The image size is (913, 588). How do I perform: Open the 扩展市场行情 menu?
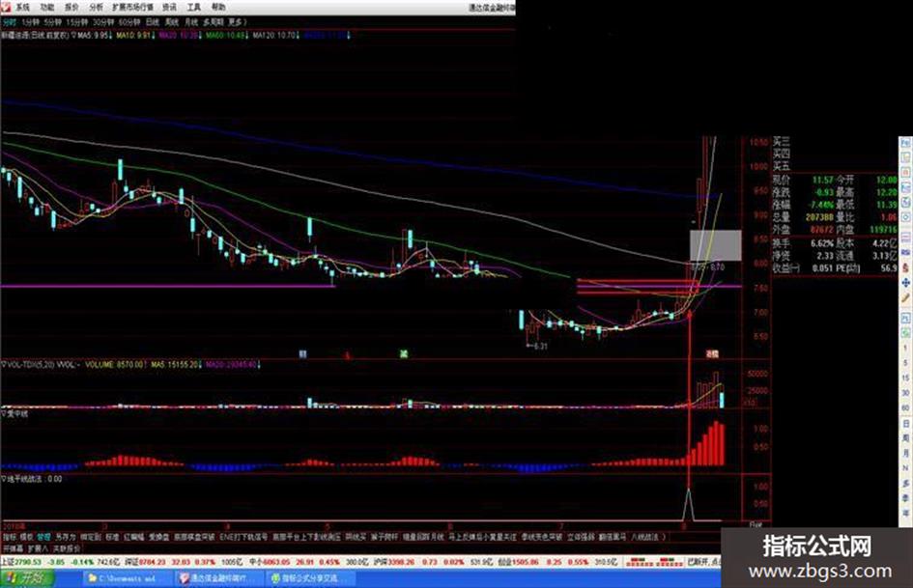[x=132, y=7]
